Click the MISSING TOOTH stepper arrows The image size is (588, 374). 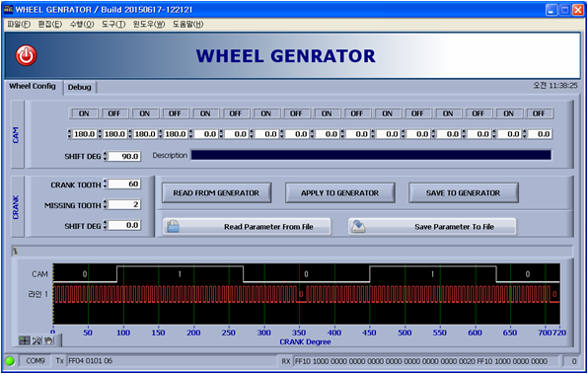[106, 204]
